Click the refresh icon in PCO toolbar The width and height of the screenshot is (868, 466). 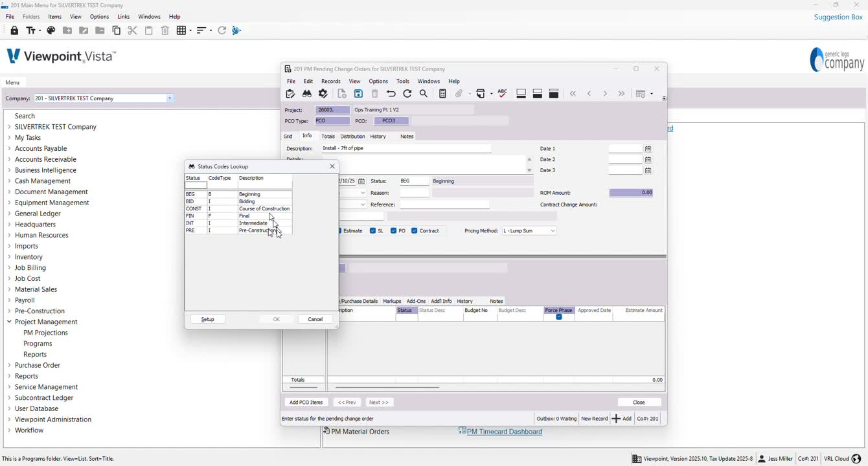pos(407,94)
